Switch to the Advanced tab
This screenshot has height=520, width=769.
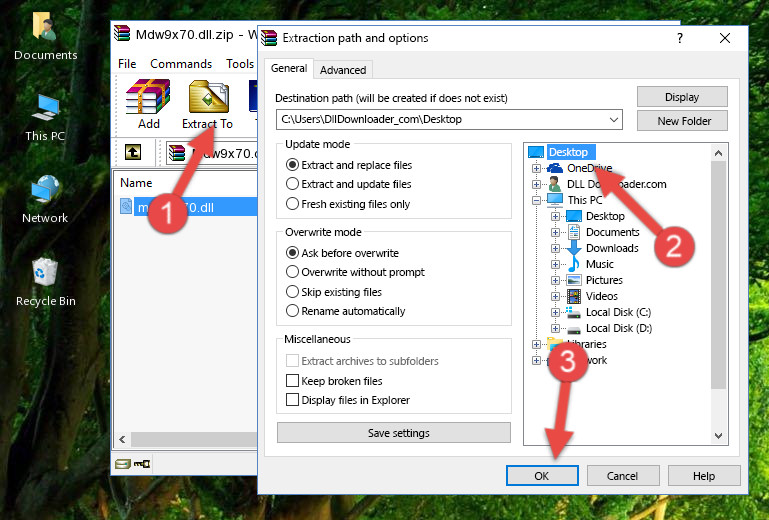(x=343, y=70)
